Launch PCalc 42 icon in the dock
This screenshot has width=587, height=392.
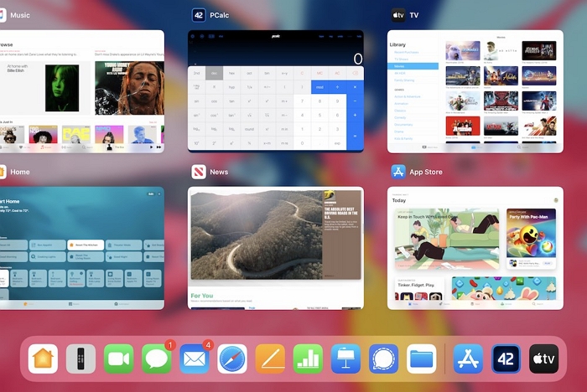[x=506, y=359]
